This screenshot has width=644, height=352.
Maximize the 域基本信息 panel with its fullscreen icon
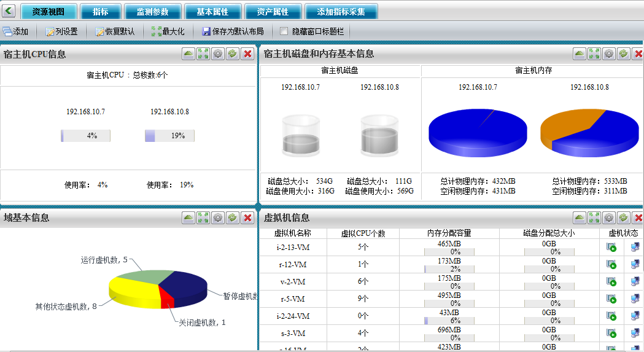click(203, 217)
